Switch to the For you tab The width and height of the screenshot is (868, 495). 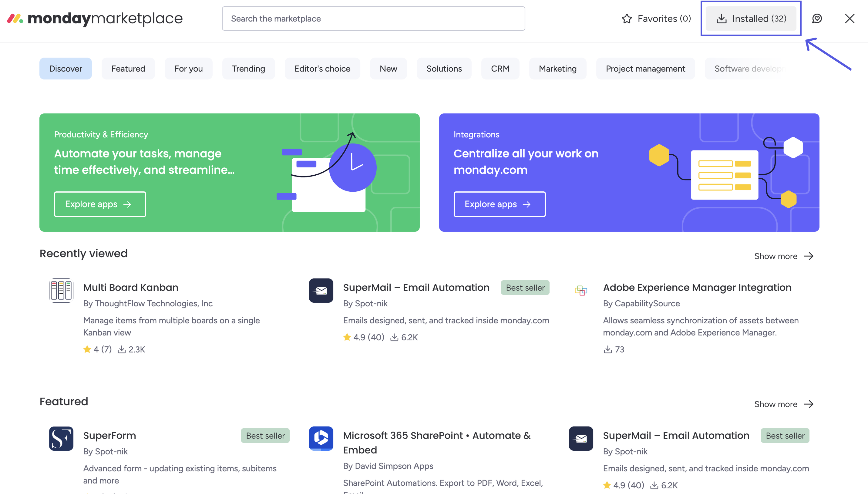[x=189, y=68]
